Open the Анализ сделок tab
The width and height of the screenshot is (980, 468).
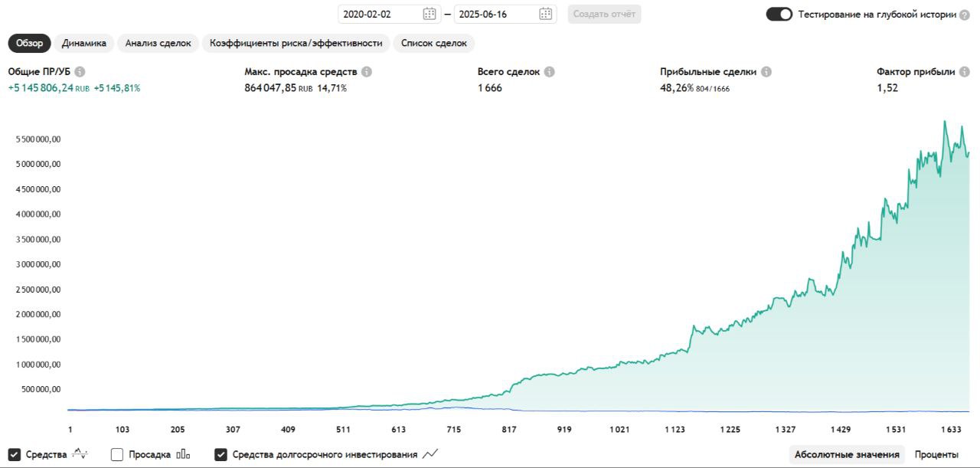[158, 43]
